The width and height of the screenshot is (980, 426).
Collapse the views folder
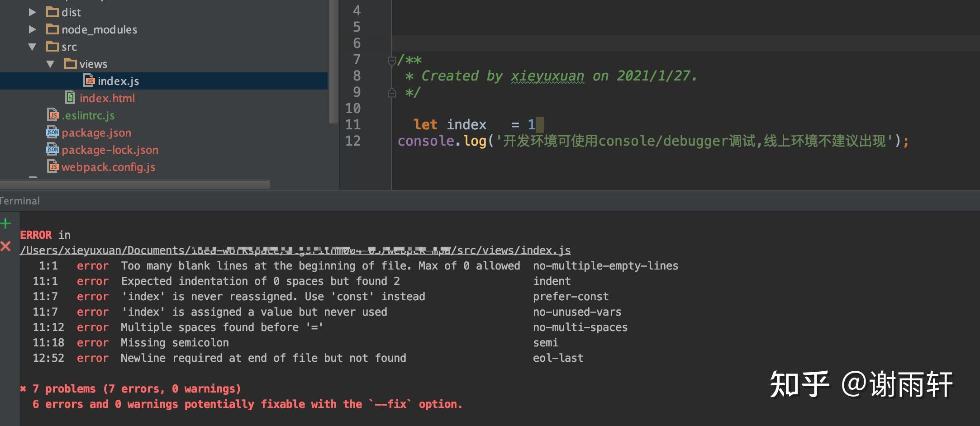click(x=50, y=63)
